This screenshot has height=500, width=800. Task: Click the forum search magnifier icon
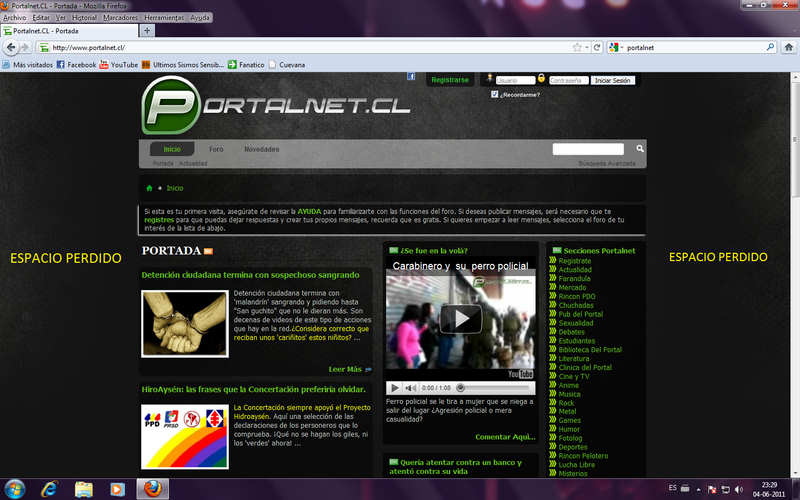640,148
